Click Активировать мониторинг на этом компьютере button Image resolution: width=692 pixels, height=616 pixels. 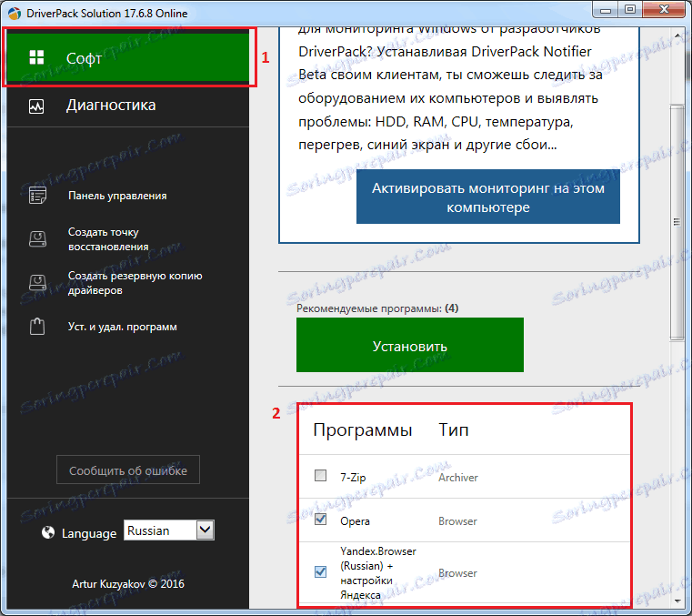click(488, 197)
